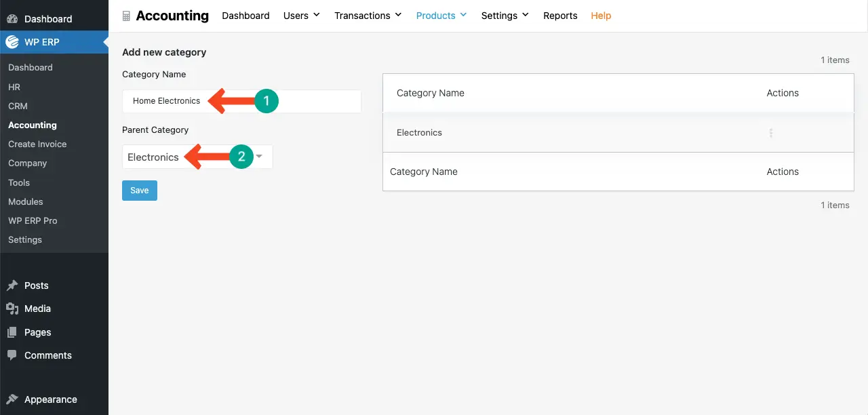Go to HR in the WP ERP submenu
The height and width of the screenshot is (415, 868).
[x=14, y=87]
